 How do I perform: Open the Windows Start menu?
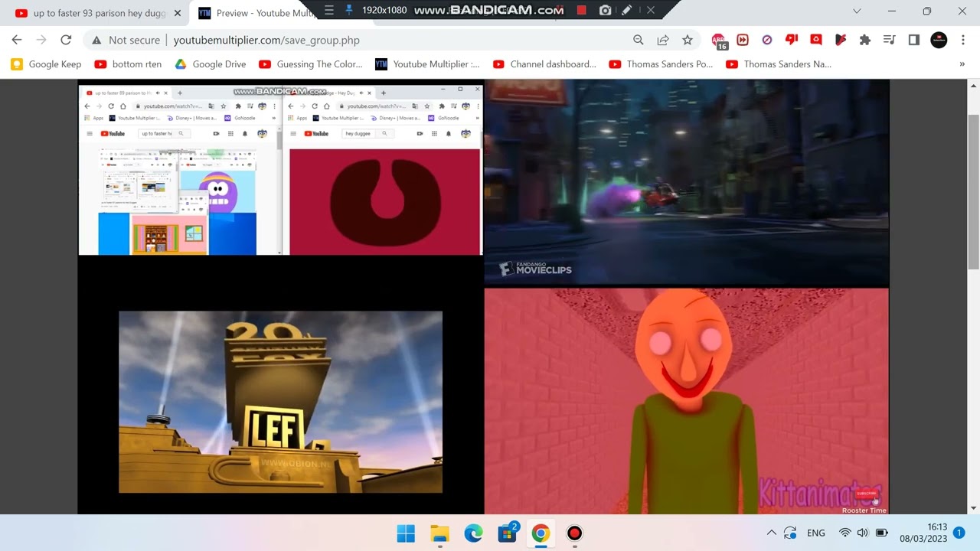(x=406, y=533)
